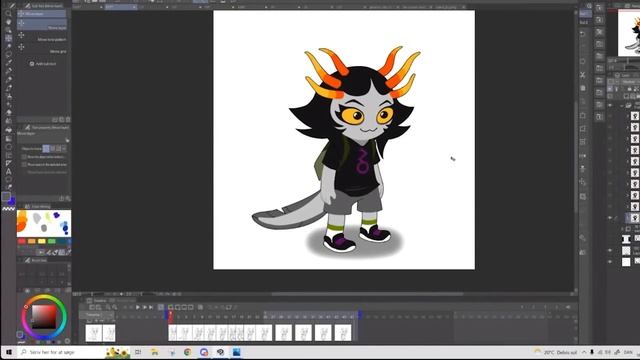Select the last frame thumbnail in the timeline
640x360 pixels.
343,333
